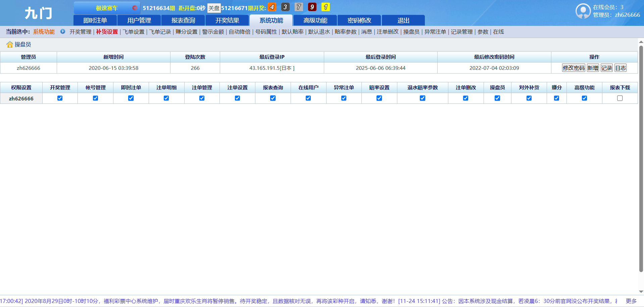
Task: Open the 记录管理 submenu link
Action: (462, 32)
